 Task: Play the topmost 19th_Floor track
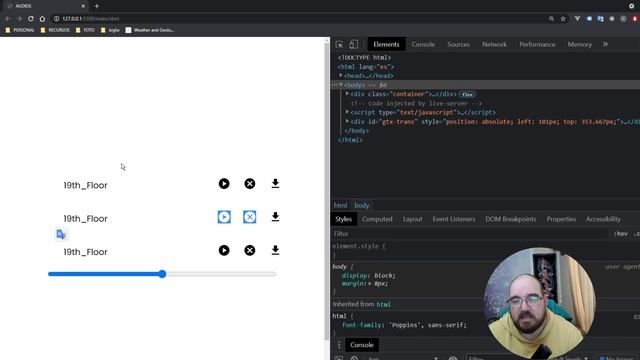[224, 184]
